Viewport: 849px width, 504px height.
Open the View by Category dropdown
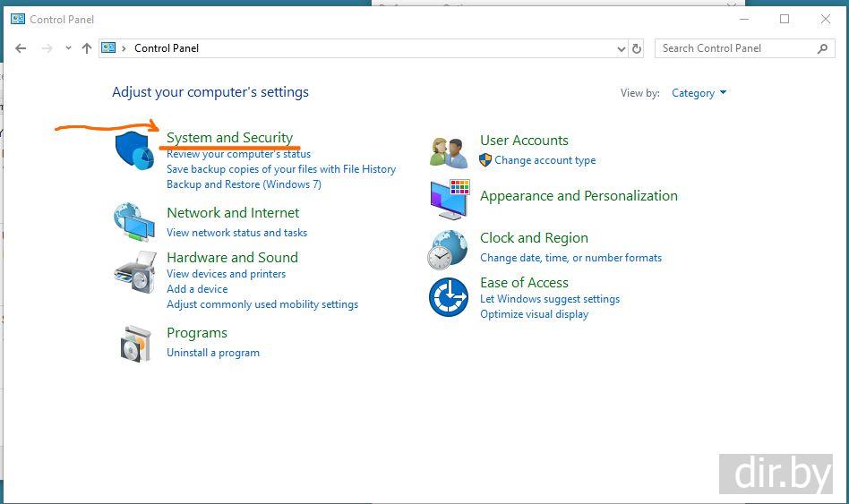(699, 93)
